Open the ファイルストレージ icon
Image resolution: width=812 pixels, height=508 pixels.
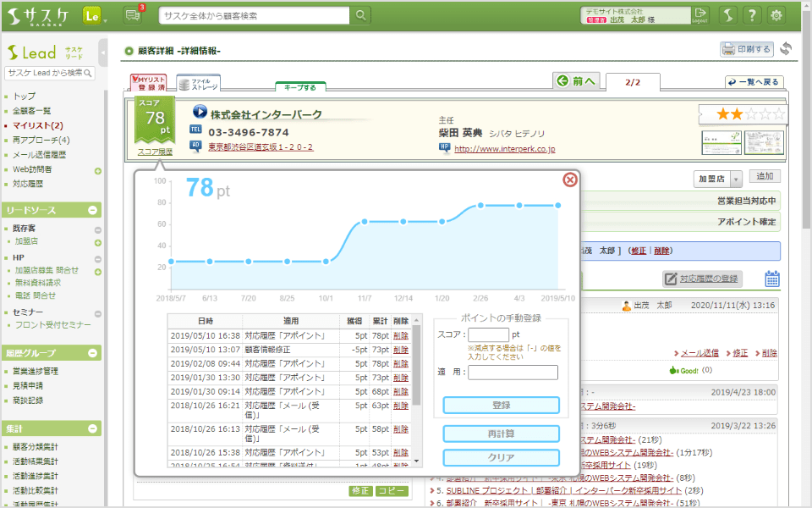pyautogui.click(x=198, y=83)
